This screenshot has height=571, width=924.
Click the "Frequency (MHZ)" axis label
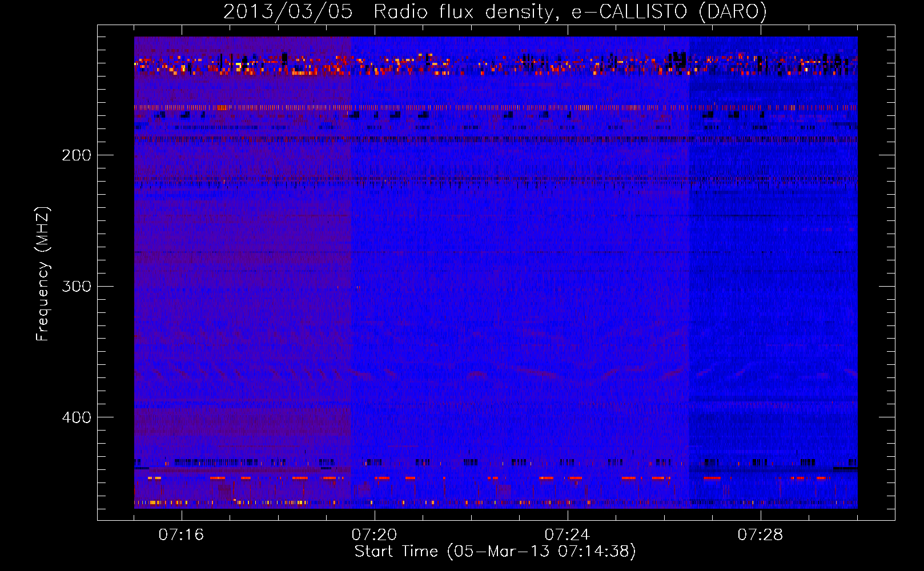(43, 274)
